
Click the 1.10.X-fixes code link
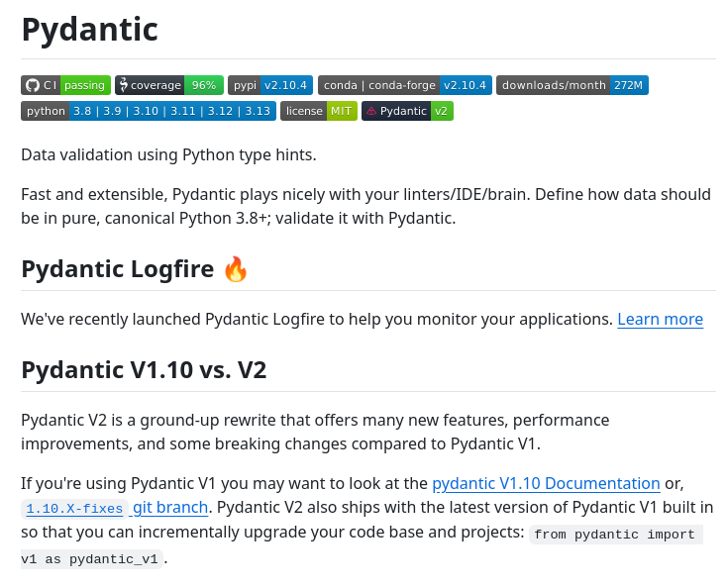click(74, 508)
